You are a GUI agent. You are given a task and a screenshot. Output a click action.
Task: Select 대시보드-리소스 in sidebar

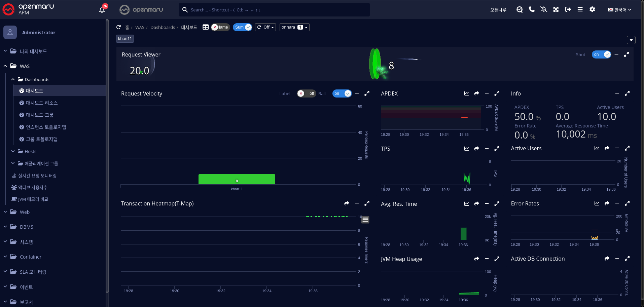click(x=42, y=103)
